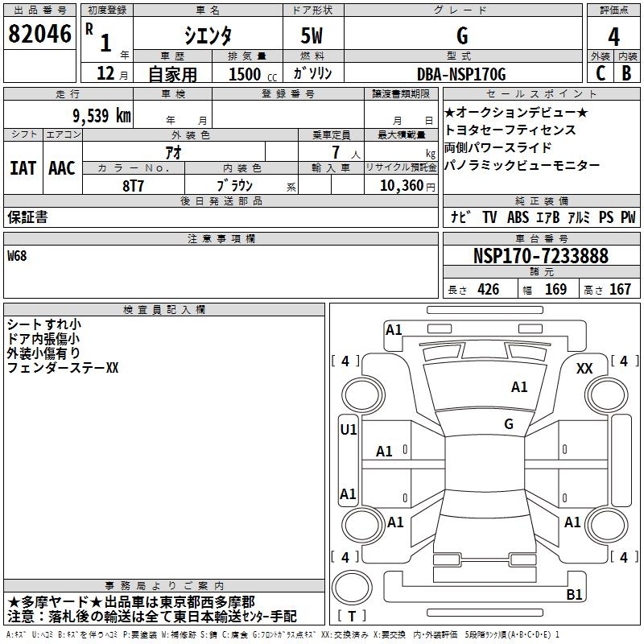Click recycle deposit 10,360円
This screenshot has width=644, height=644.
pos(407,186)
